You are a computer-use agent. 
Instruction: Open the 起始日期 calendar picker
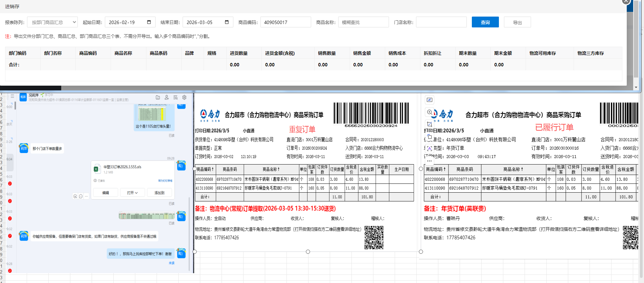click(149, 22)
